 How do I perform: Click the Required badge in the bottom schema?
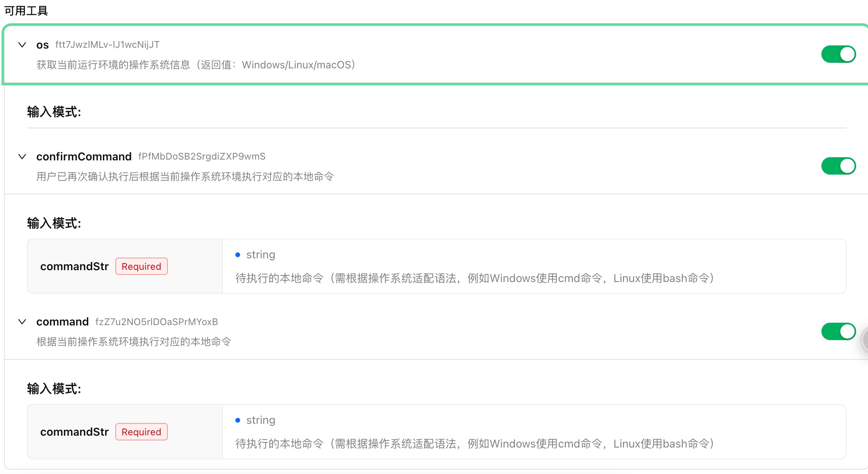pyautogui.click(x=141, y=432)
